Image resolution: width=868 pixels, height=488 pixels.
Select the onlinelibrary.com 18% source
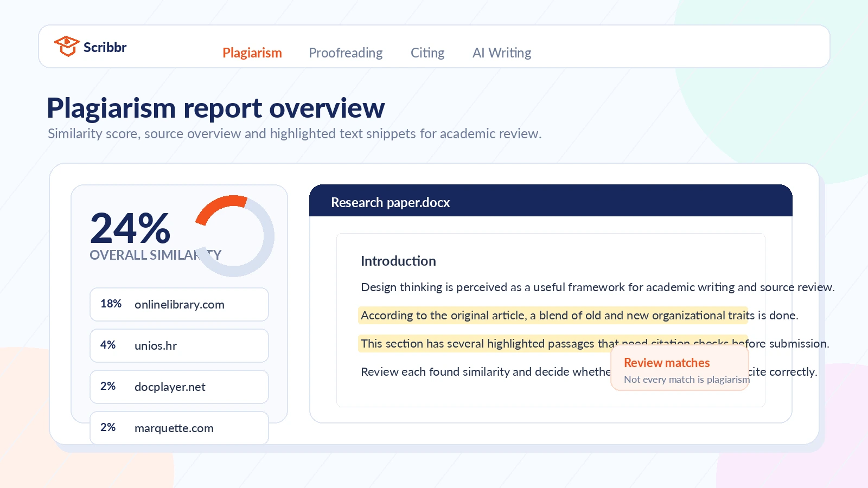(179, 304)
